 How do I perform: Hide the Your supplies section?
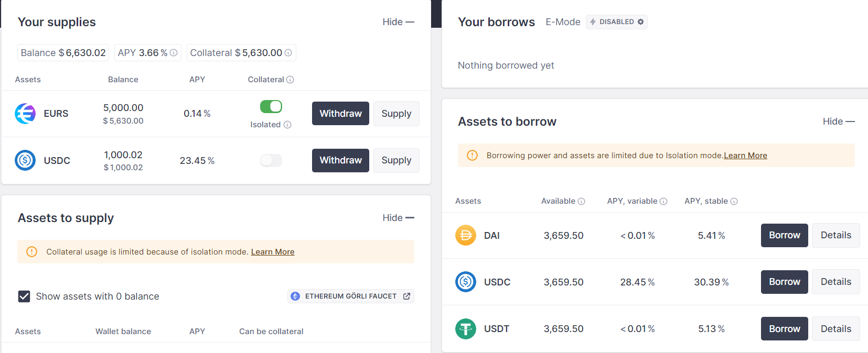398,22
